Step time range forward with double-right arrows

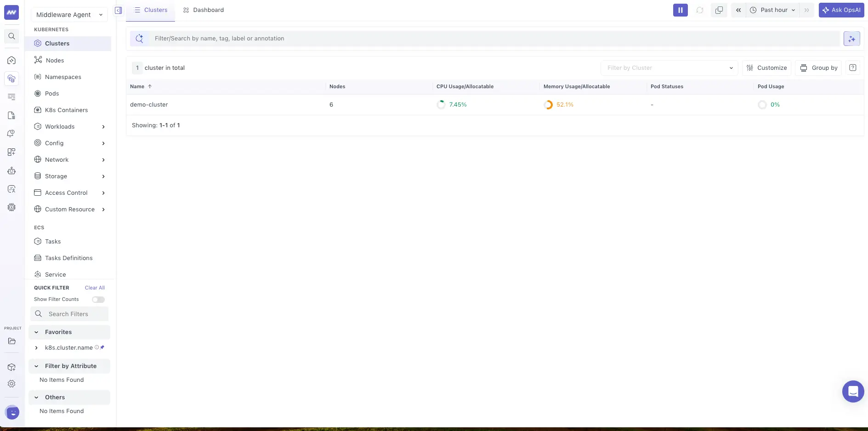coord(807,10)
